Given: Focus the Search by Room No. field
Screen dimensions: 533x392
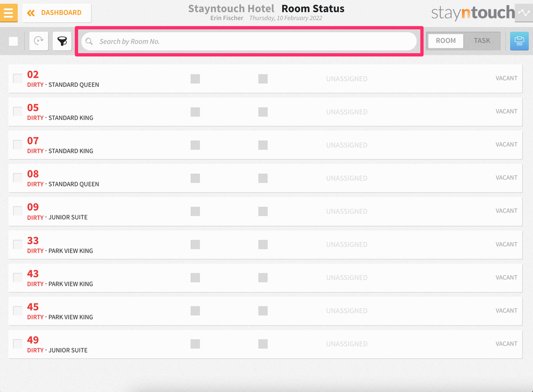Looking at the screenshot, I should click(x=249, y=42).
